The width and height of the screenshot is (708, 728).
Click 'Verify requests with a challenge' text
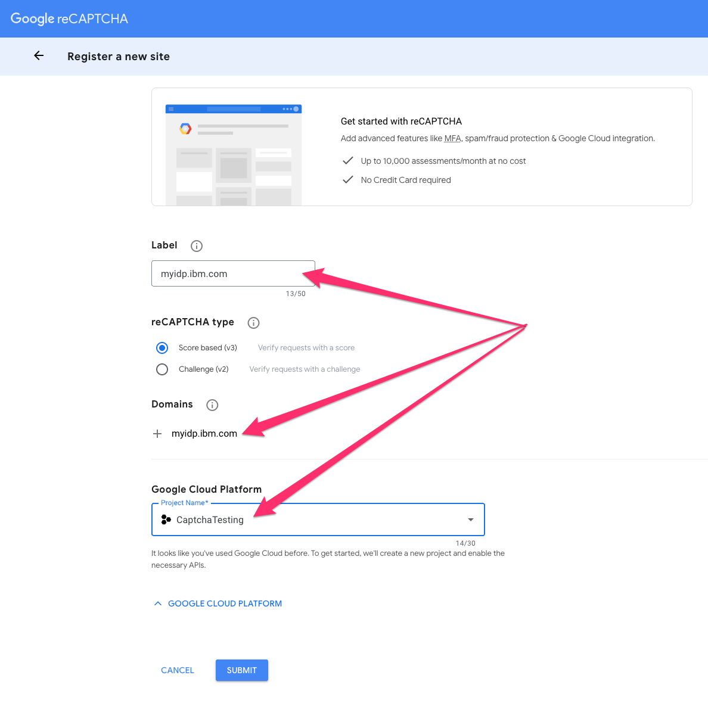click(x=305, y=369)
